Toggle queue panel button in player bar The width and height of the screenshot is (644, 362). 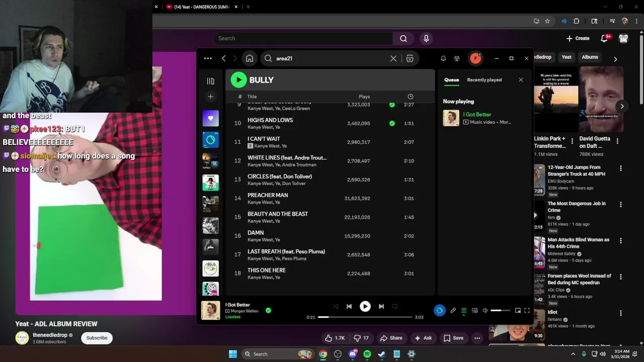coord(464,311)
